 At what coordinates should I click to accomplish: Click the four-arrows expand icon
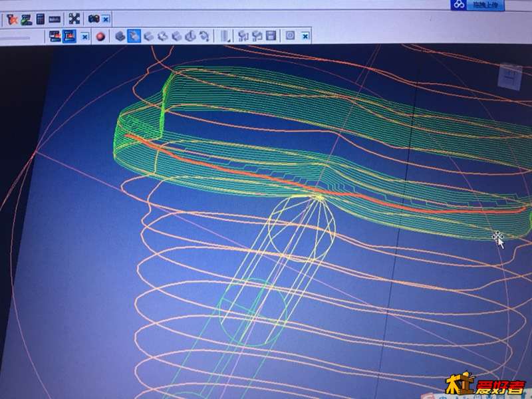coord(74,19)
